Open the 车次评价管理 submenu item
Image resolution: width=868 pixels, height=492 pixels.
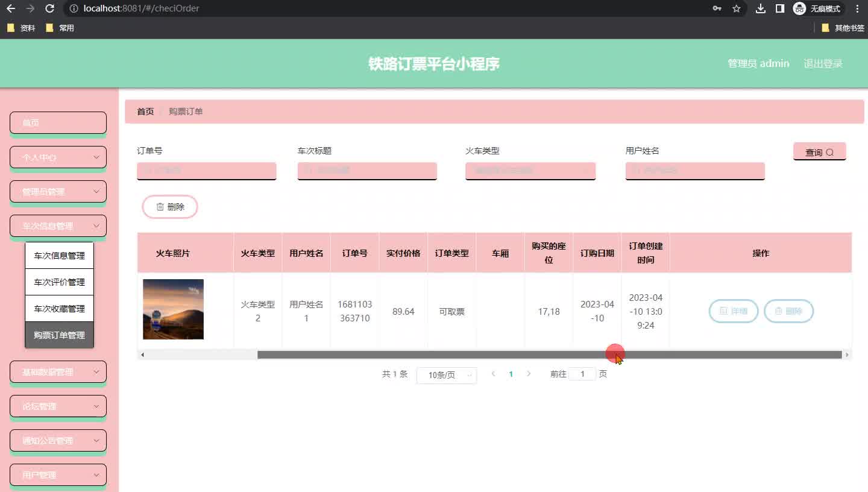59,282
